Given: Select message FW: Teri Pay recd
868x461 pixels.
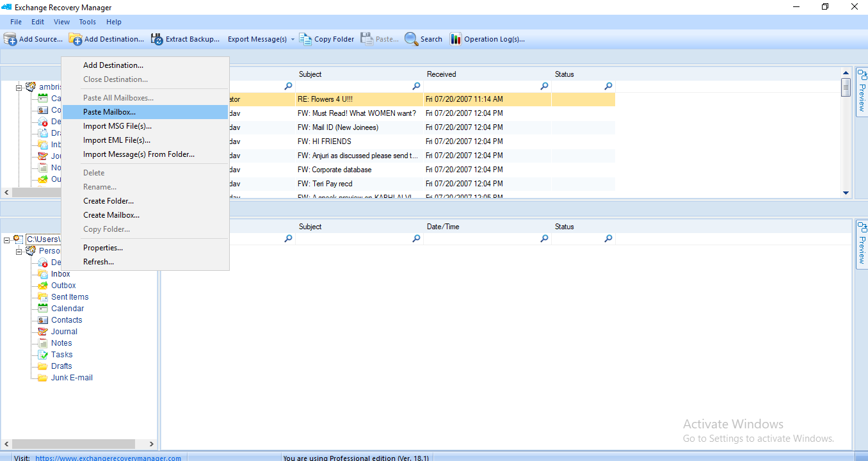Looking at the screenshot, I should tap(325, 184).
